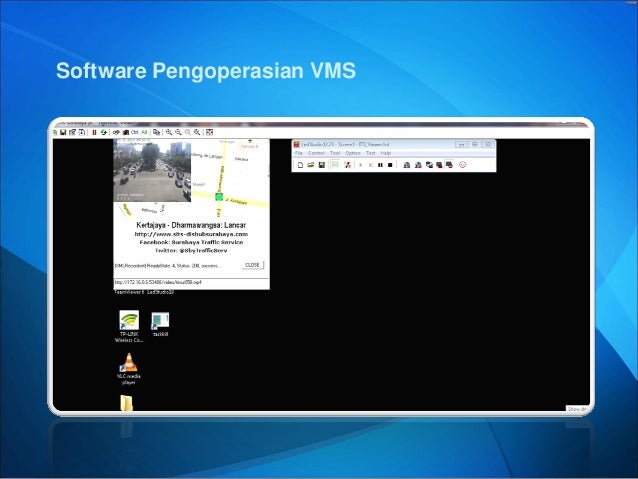Click the TeamViewer 8 desktop label

[x=129, y=292]
